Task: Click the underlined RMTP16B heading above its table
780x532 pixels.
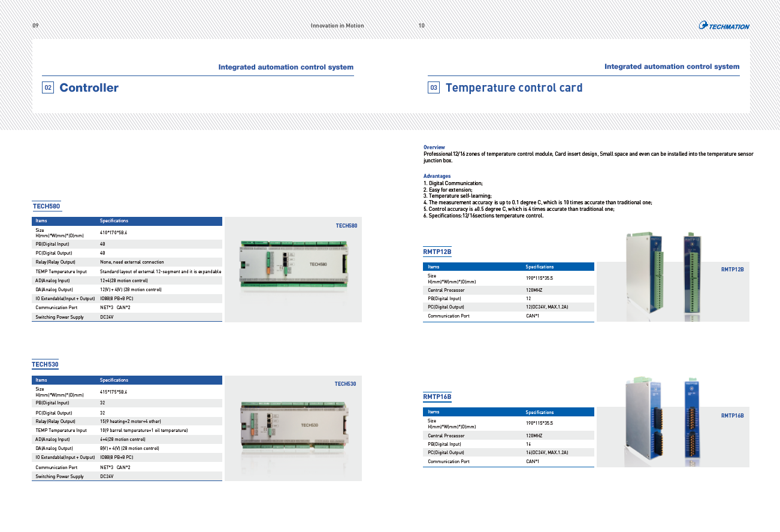Action: pos(437,397)
